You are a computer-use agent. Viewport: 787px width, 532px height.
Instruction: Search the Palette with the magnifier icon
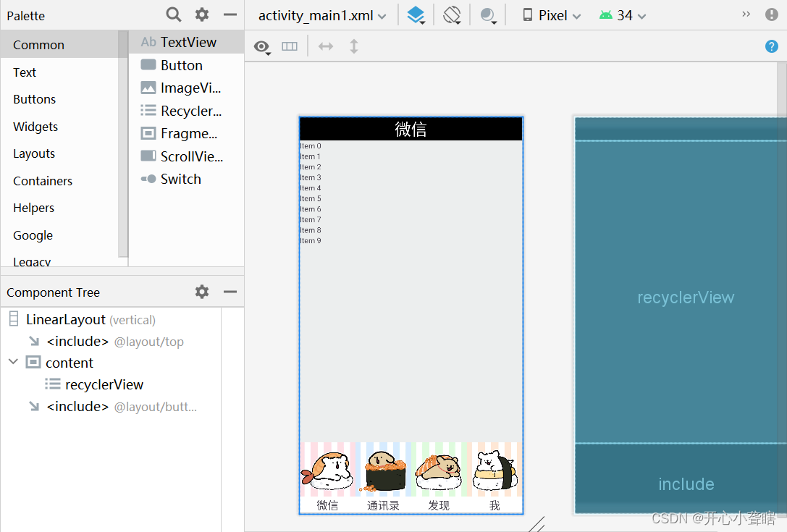point(173,14)
